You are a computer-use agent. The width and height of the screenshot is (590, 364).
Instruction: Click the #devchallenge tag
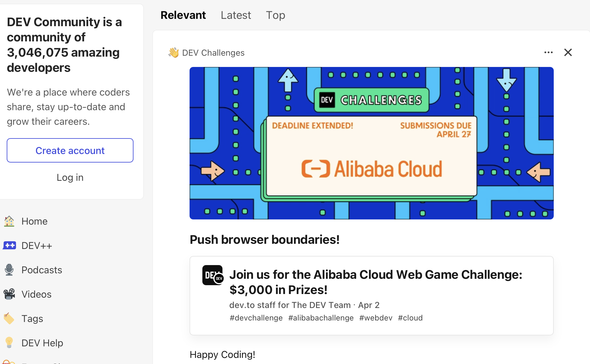pyautogui.click(x=256, y=318)
